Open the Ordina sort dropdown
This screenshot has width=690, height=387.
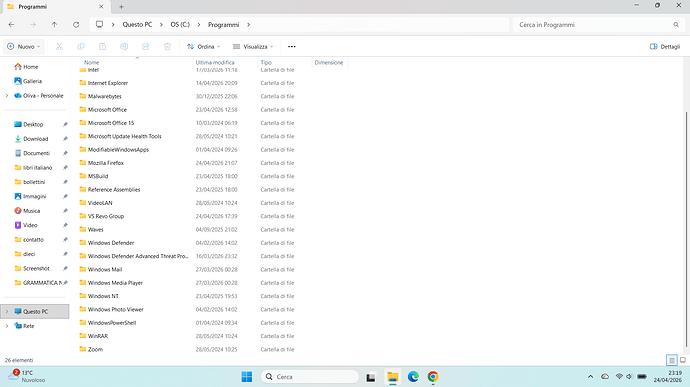click(203, 46)
